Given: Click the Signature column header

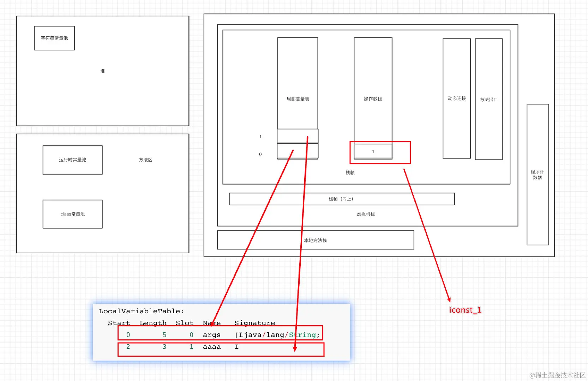Looking at the screenshot, I should (x=255, y=323).
